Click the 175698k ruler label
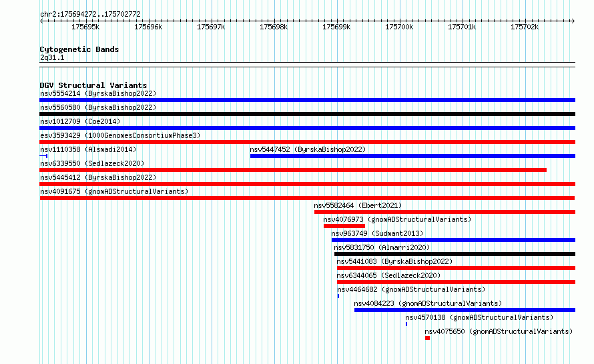 tap(274, 27)
